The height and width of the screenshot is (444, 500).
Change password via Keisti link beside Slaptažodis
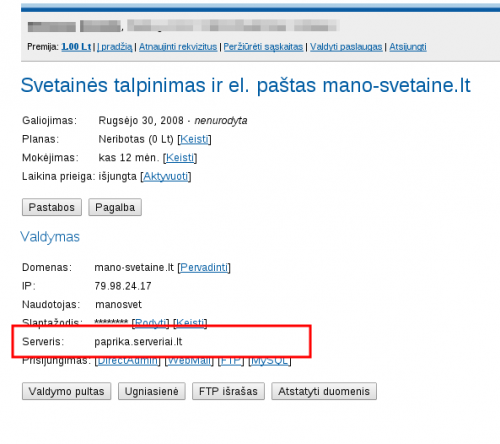tap(190, 322)
